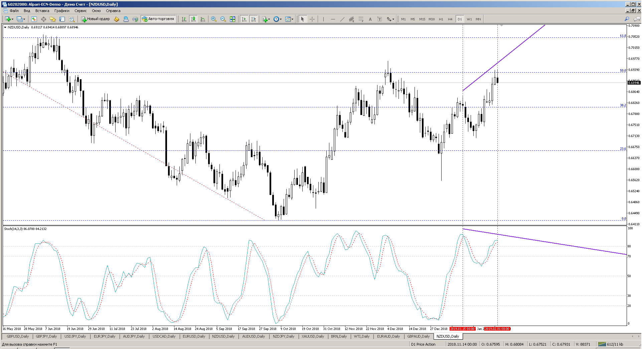Open the Strategy Tester icon
644x349 pixels.
pyautogui.click(x=71, y=19)
